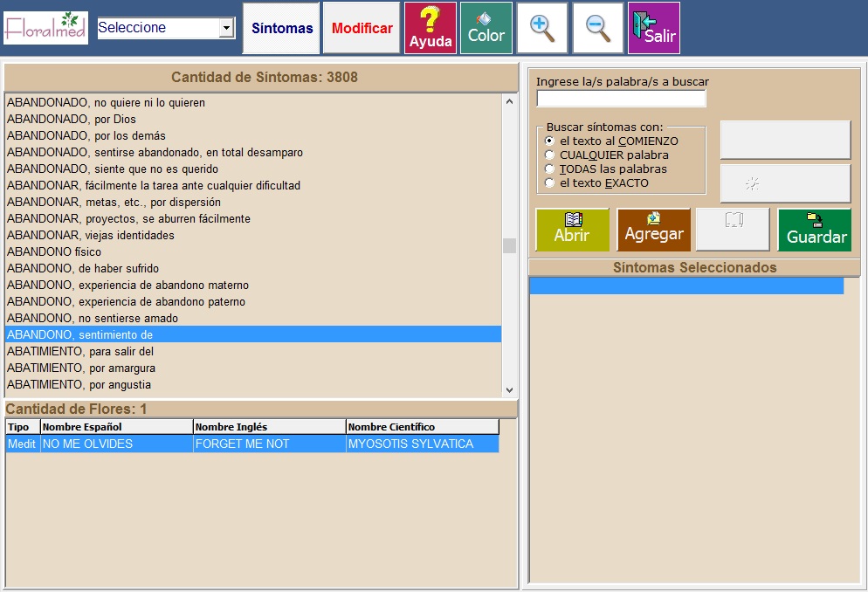Image resolution: width=868 pixels, height=592 pixels.
Task: Switch to the Modificar view
Action: 362,28
